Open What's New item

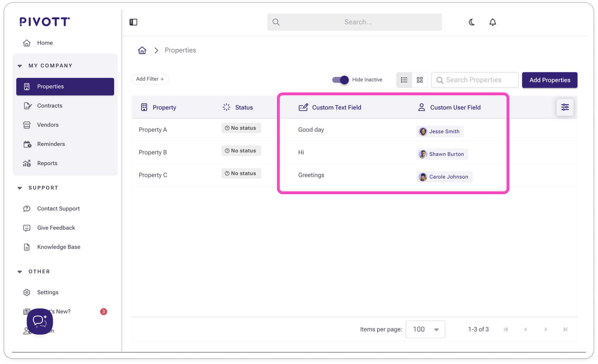click(65, 312)
